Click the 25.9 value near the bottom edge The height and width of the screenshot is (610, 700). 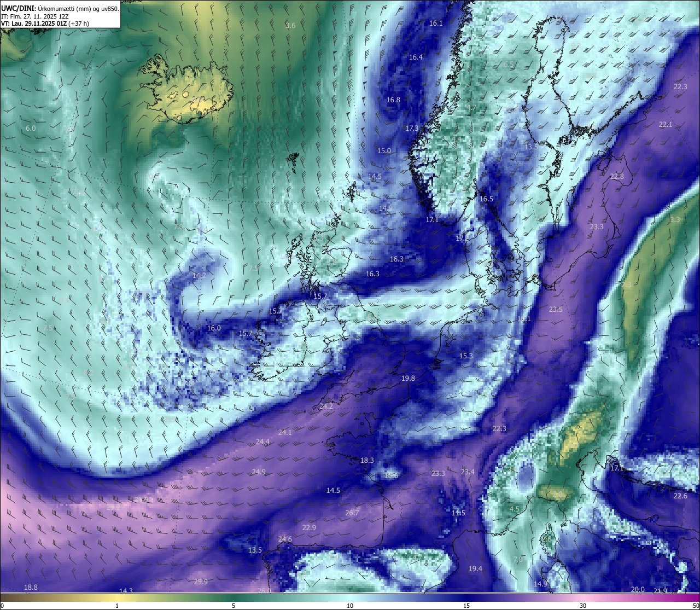coord(201,582)
